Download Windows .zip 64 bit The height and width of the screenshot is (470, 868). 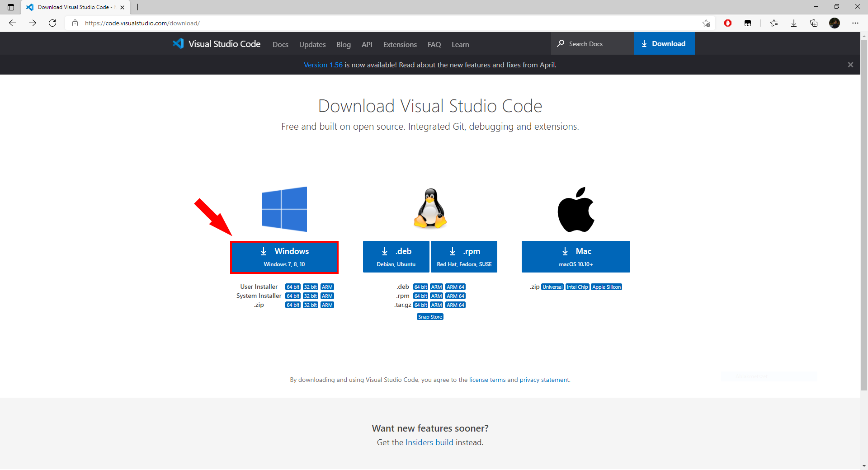click(x=293, y=305)
